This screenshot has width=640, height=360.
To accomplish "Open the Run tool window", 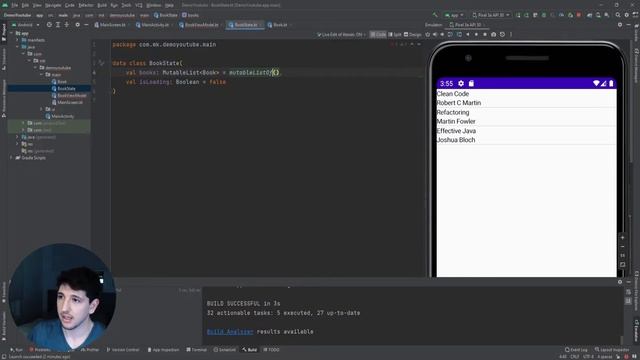I will [17, 350].
